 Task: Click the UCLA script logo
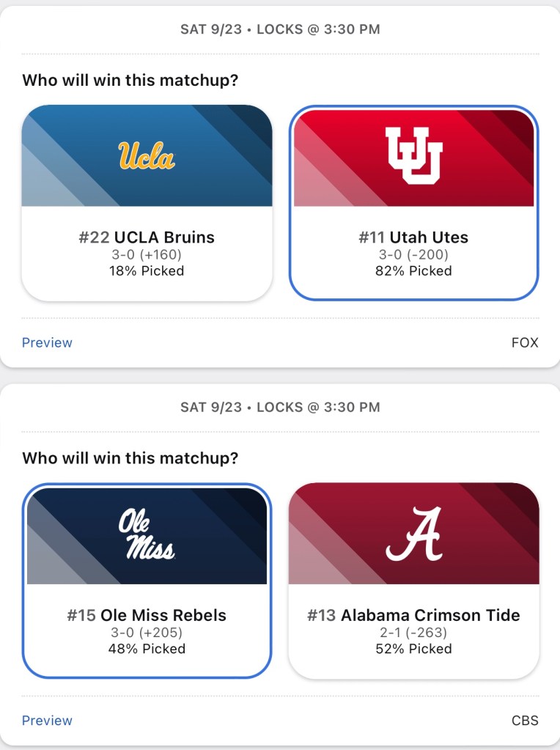coord(147,155)
